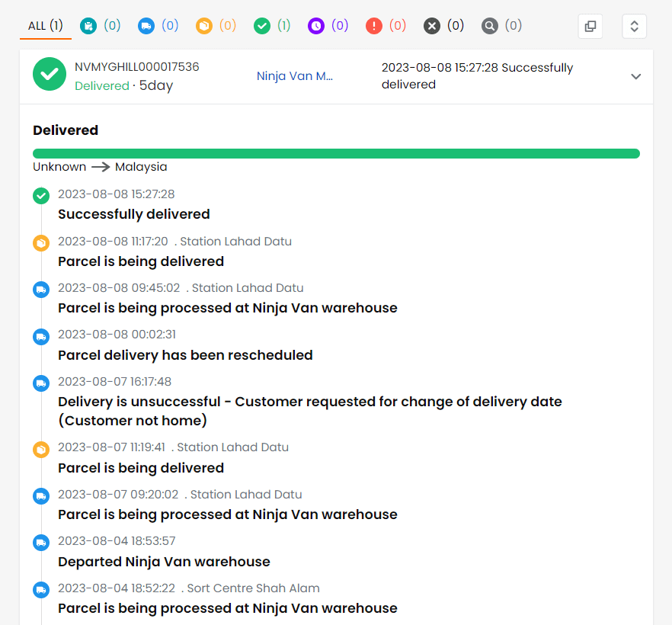Filter by orange out-for-delivery box icon
Viewport: 672px width, 625px height.
[x=204, y=26]
